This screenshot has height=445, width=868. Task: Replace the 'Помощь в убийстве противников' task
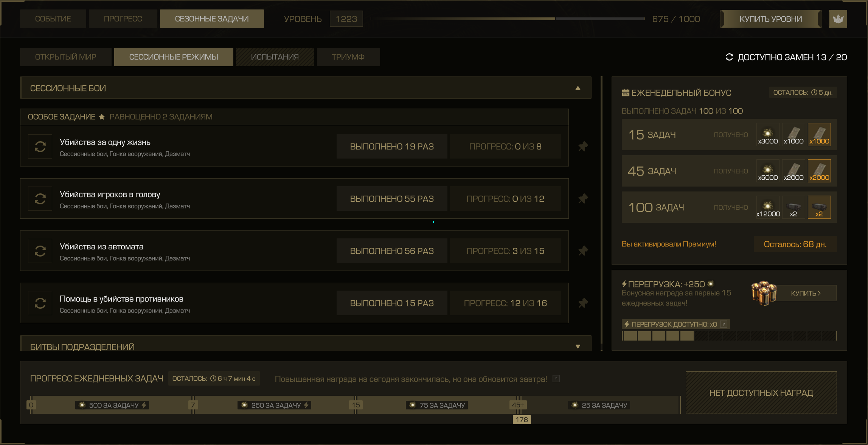coord(40,303)
